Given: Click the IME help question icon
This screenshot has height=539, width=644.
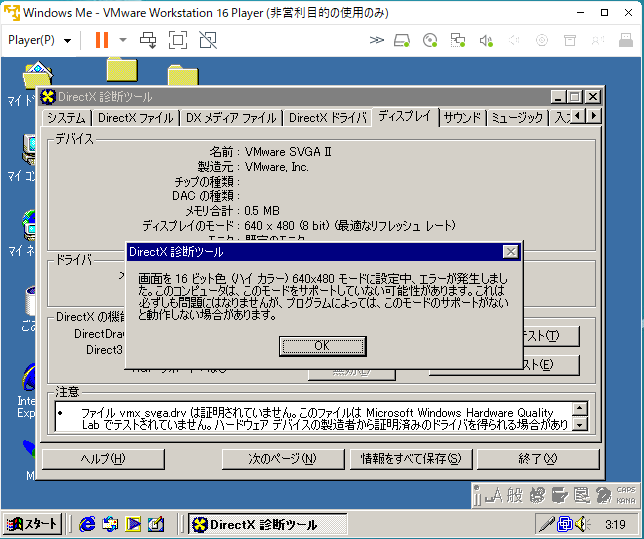Looking at the screenshot, I should [603, 495].
